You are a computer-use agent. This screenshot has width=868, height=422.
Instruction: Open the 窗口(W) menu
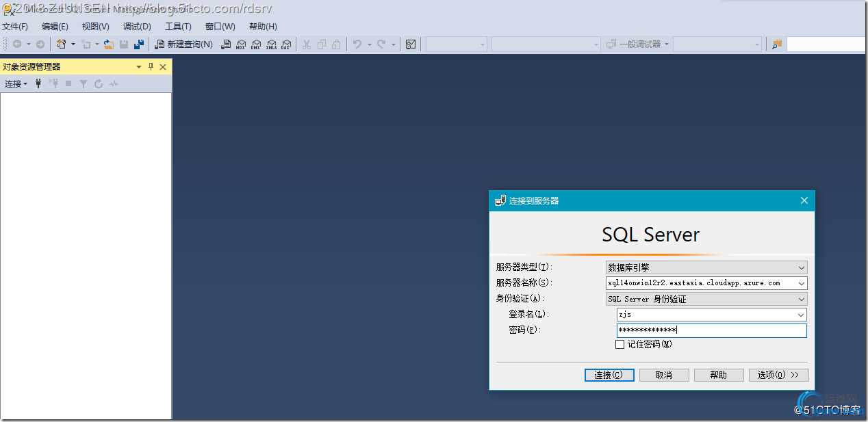tap(220, 27)
